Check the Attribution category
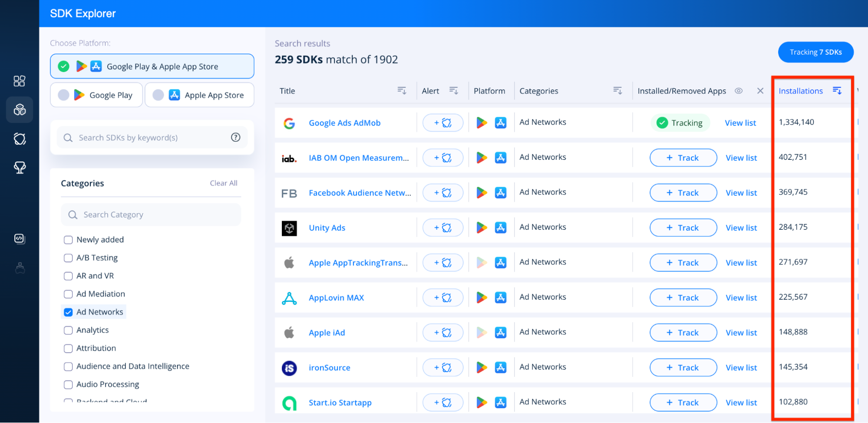 tap(68, 348)
